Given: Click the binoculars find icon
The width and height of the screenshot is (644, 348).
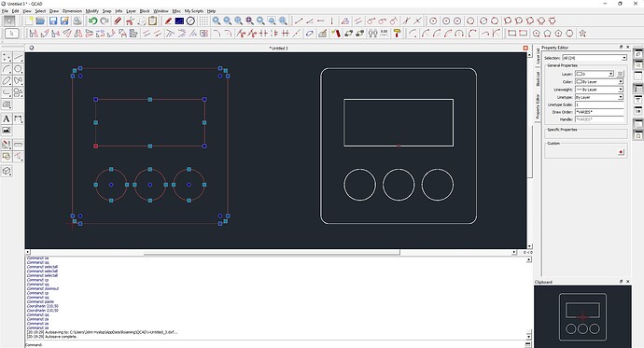Looking at the screenshot, I should pyautogui.click(x=372, y=34).
